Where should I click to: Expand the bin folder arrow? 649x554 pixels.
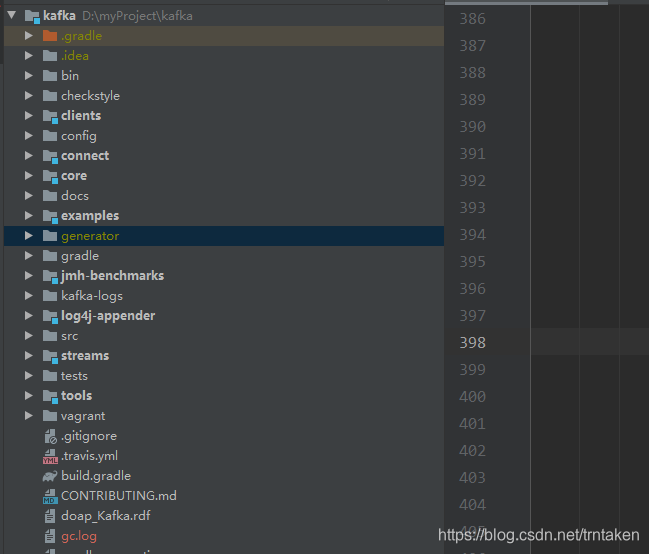click(29, 75)
